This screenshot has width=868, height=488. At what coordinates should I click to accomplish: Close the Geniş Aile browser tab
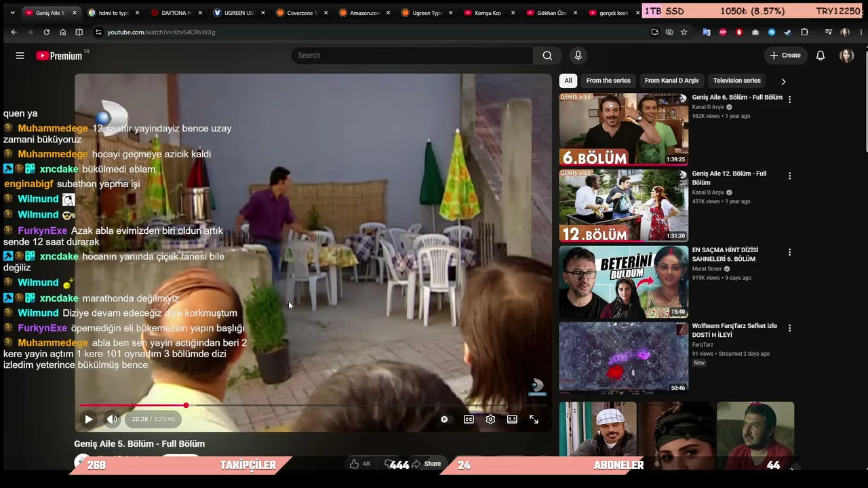point(75,13)
